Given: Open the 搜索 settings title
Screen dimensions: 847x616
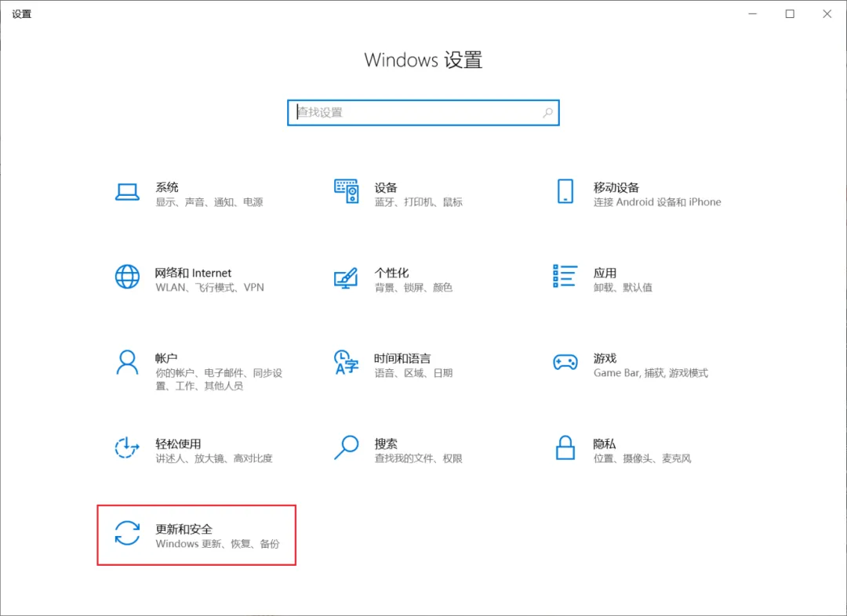Looking at the screenshot, I should point(386,444).
